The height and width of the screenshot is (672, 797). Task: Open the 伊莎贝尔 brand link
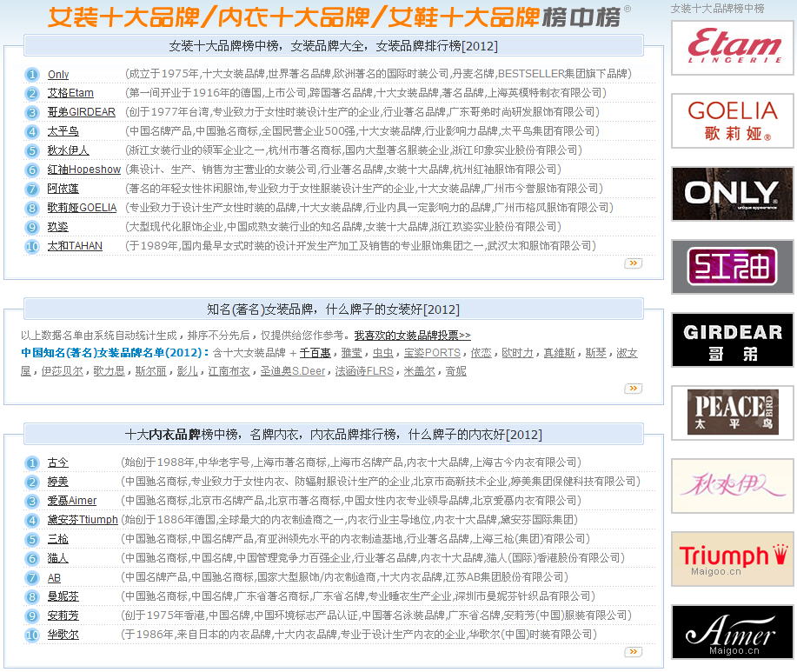click(x=62, y=371)
